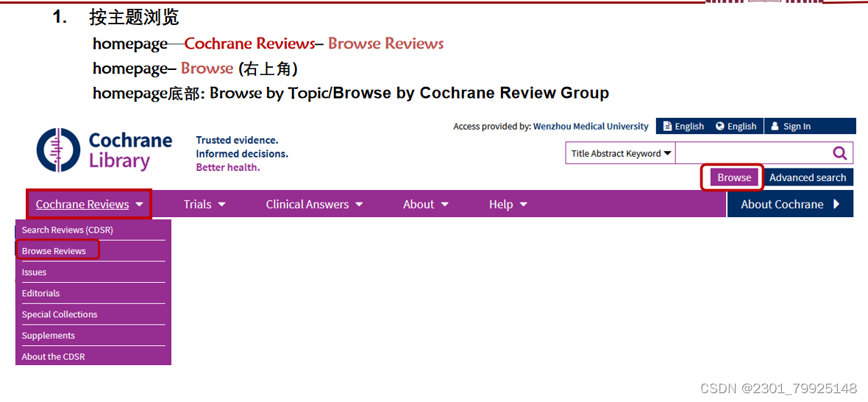Viewport: 868px width, 402px height.
Task: Expand the Help menu
Action: (x=508, y=205)
